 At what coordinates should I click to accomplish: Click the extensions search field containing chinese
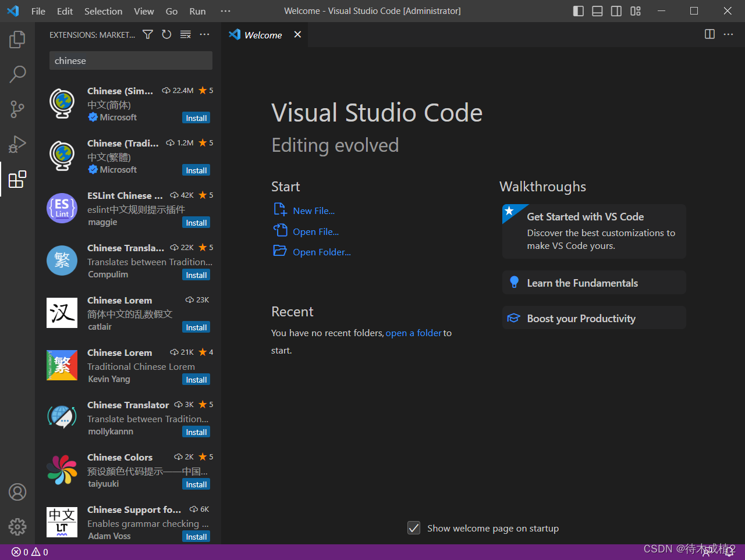131,60
